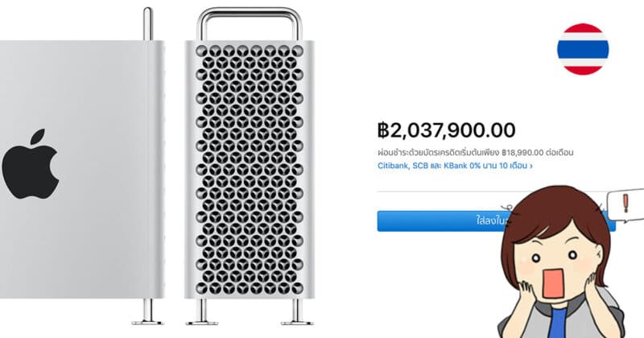Click the ฿2,037,900.00 price text
The width and height of the screenshot is (644, 338).
447,130
